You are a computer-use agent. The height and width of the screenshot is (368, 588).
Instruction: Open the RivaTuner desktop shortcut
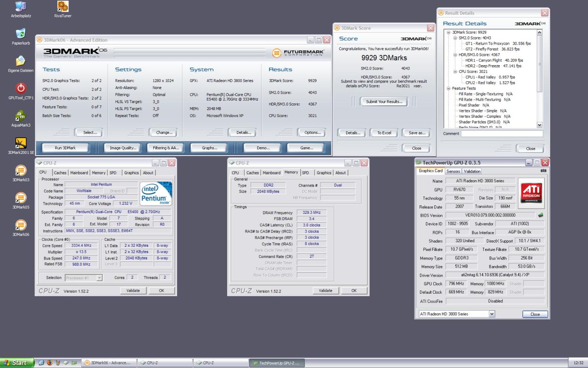(63, 10)
